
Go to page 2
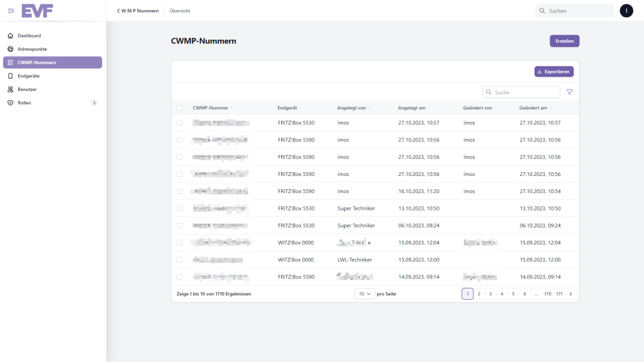(x=479, y=294)
